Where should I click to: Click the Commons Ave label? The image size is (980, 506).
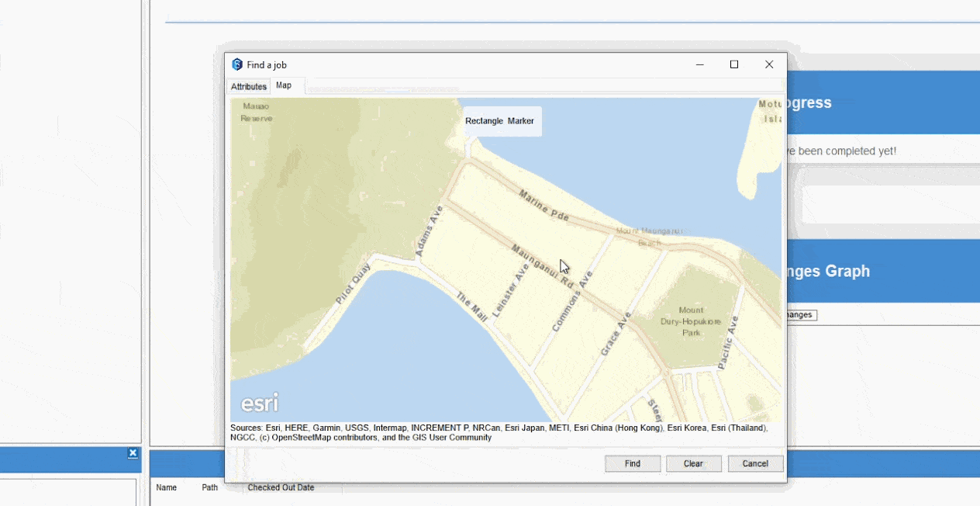[572, 301]
